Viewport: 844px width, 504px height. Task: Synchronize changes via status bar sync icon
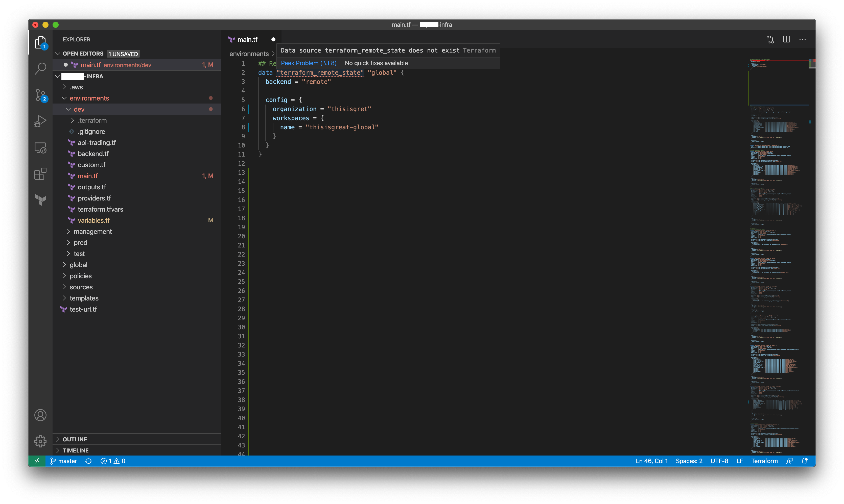88,461
